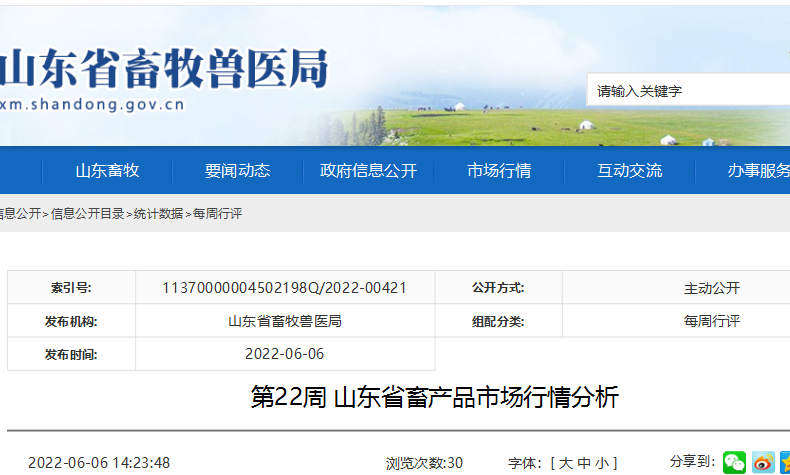Image resolution: width=790 pixels, height=475 pixels.
Task: Open 办事服务 navigation menu
Action: point(758,171)
